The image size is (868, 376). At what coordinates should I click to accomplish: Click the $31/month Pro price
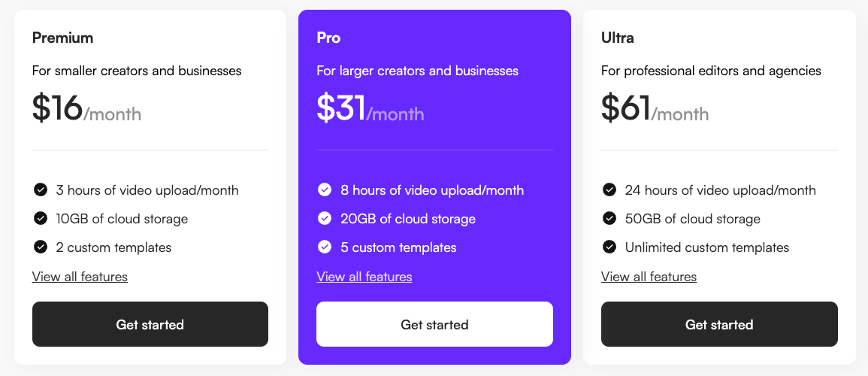pyautogui.click(x=370, y=109)
